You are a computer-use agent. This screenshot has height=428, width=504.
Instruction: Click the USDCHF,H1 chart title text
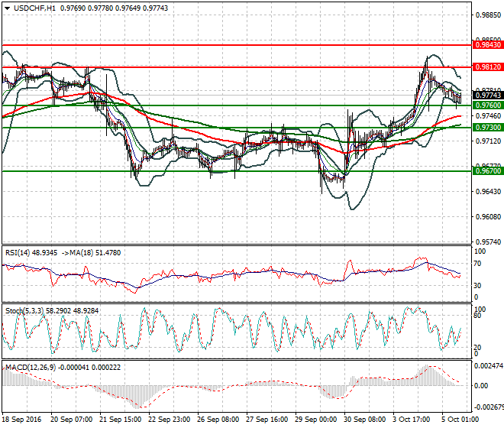coord(34,8)
